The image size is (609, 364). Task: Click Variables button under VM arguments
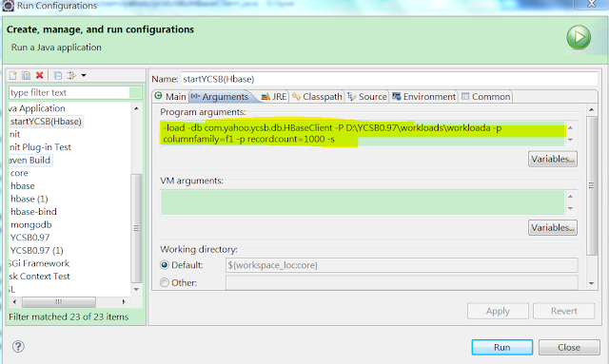(552, 227)
